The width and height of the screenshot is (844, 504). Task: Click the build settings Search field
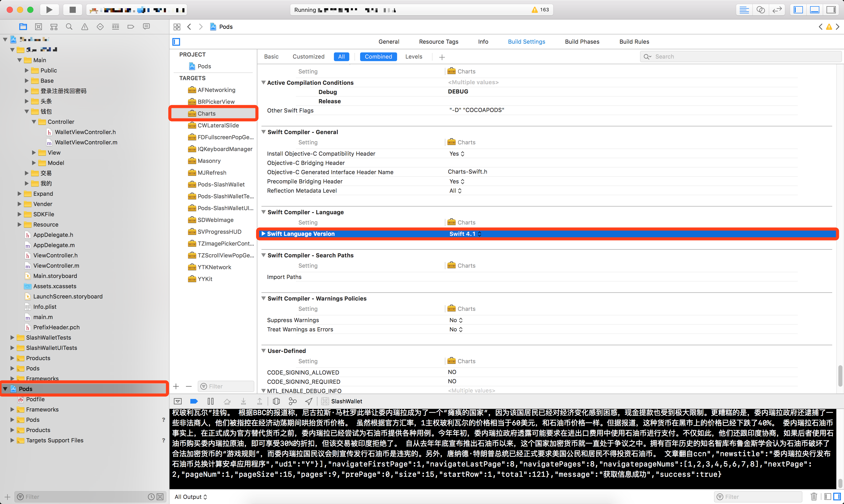(740, 57)
